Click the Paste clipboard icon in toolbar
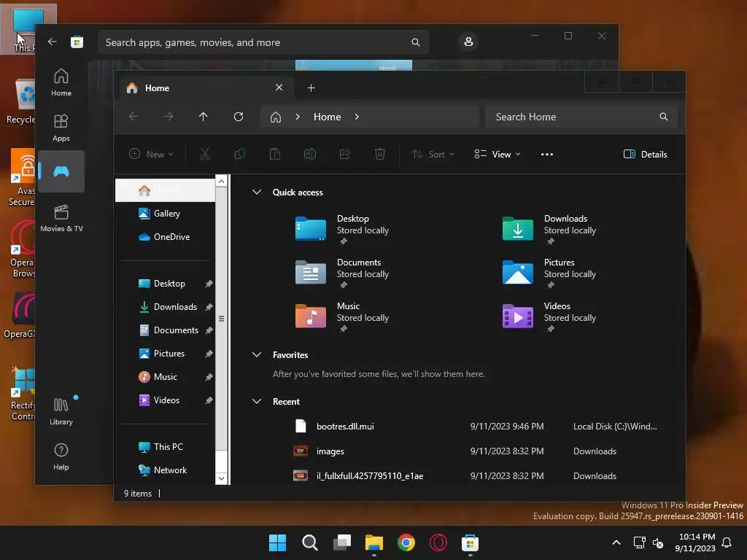The image size is (747, 560). pos(275,154)
